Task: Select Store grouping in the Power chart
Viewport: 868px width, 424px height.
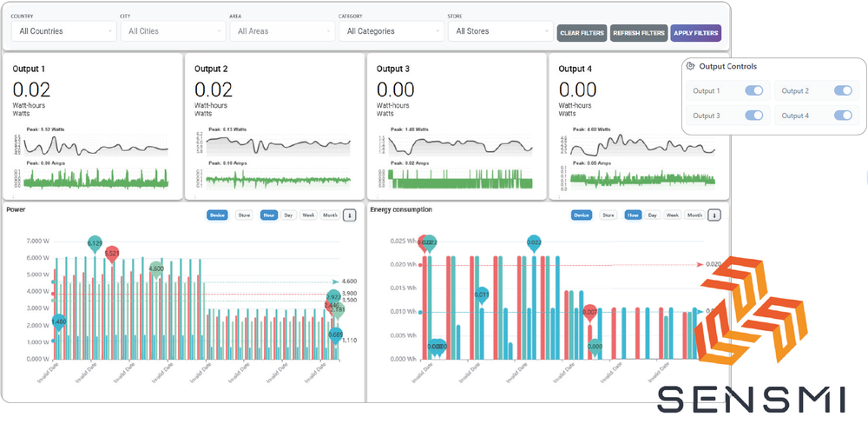Action: coord(244,215)
